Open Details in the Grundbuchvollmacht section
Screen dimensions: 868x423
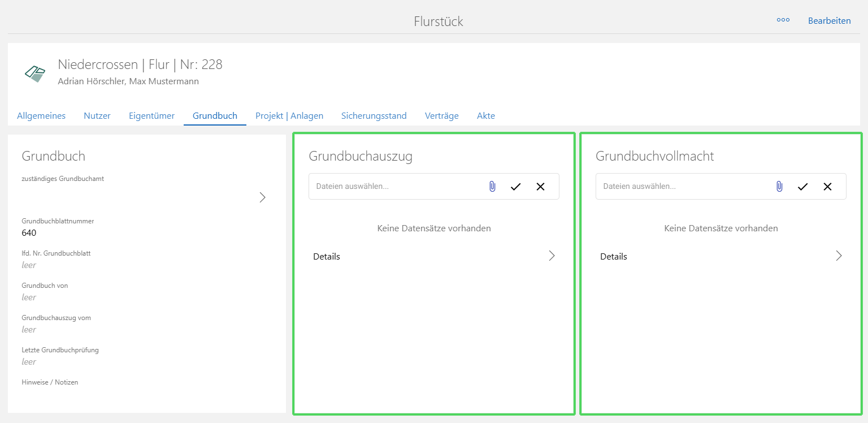click(614, 256)
